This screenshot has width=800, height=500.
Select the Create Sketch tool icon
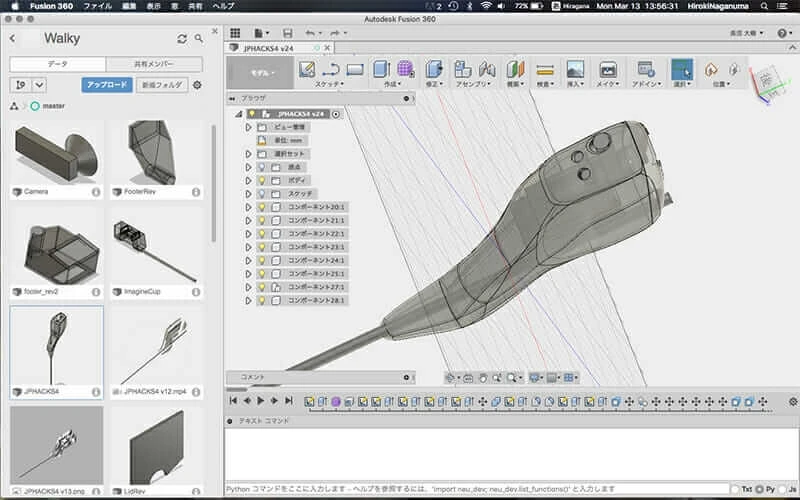[x=308, y=69]
